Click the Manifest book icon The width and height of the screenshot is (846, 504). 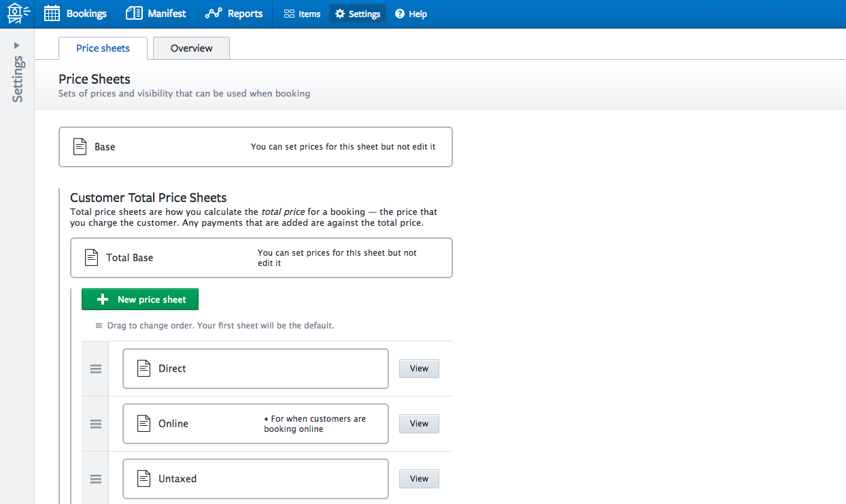pyautogui.click(x=135, y=14)
